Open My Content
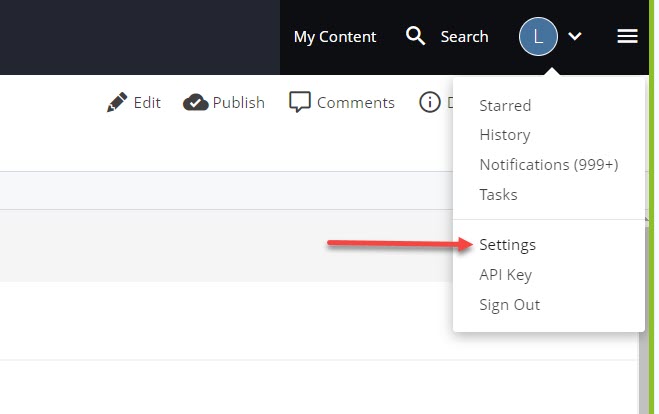Image resolution: width=659 pixels, height=414 pixels. tap(335, 37)
